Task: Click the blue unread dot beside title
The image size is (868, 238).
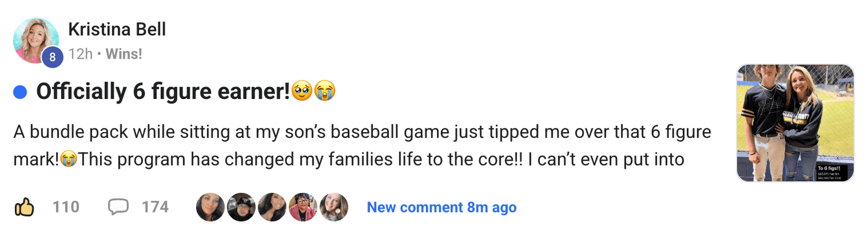Action: tap(20, 92)
